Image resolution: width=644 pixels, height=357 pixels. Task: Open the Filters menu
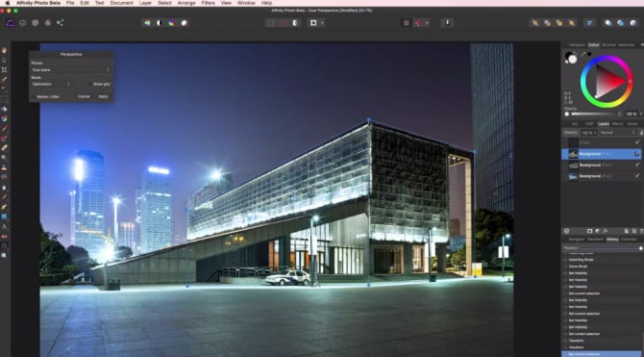pos(208,3)
